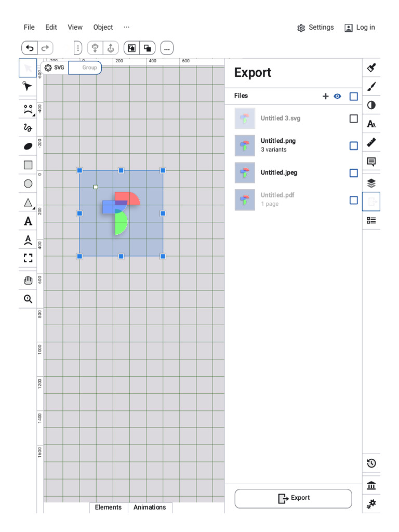The image size is (399, 532).
Task: Select the Untitled.jpeg thumbnail
Action: [x=245, y=172]
